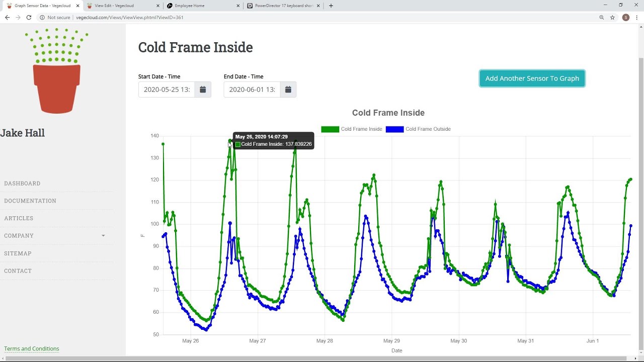
Task: Close the Graph Sensor Data tab
Action: click(77, 6)
